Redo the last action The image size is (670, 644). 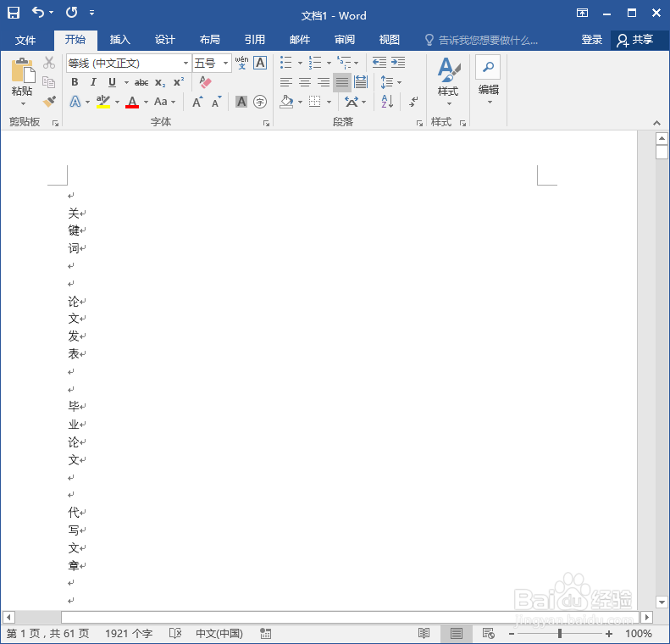pos(71,13)
